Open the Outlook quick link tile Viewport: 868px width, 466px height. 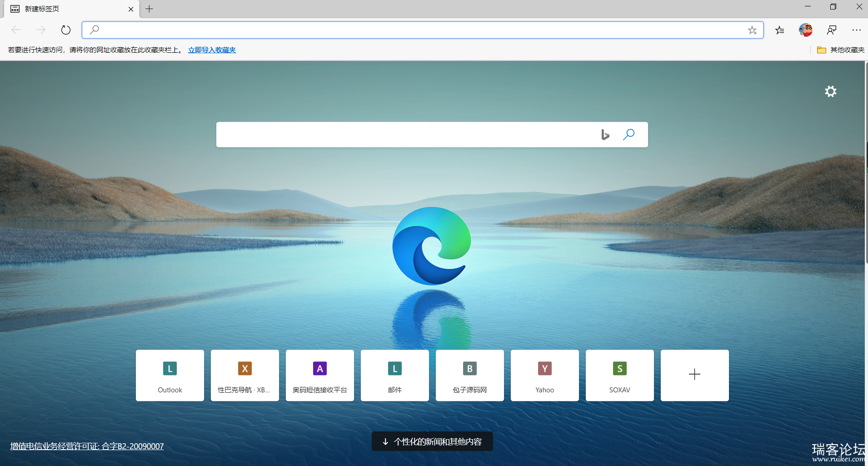(x=170, y=376)
